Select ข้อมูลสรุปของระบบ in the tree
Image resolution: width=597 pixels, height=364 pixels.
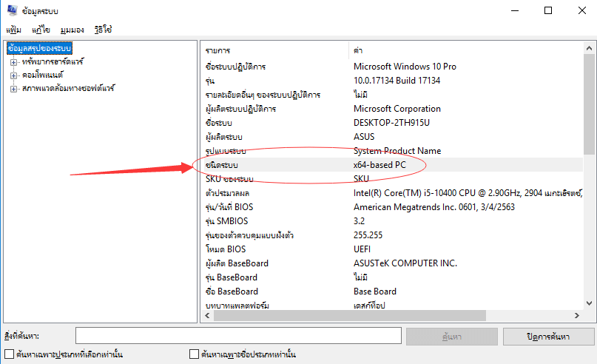coord(39,49)
